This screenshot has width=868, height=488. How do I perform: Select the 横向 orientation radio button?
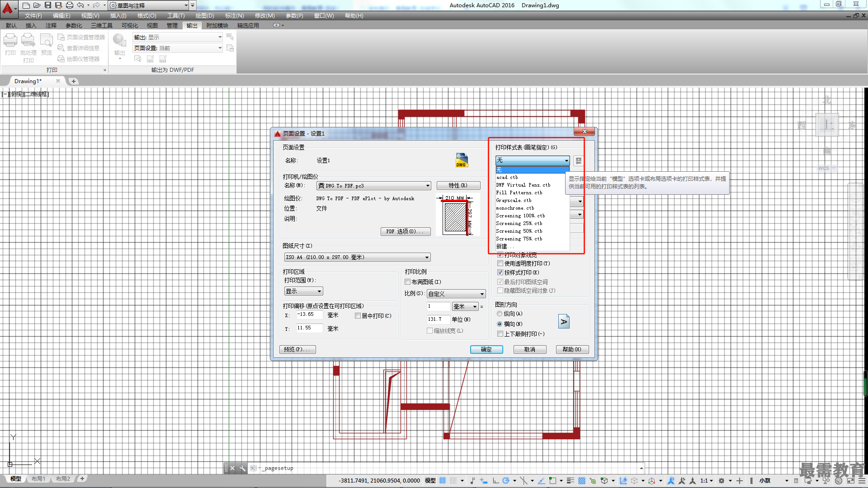(500, 324)
